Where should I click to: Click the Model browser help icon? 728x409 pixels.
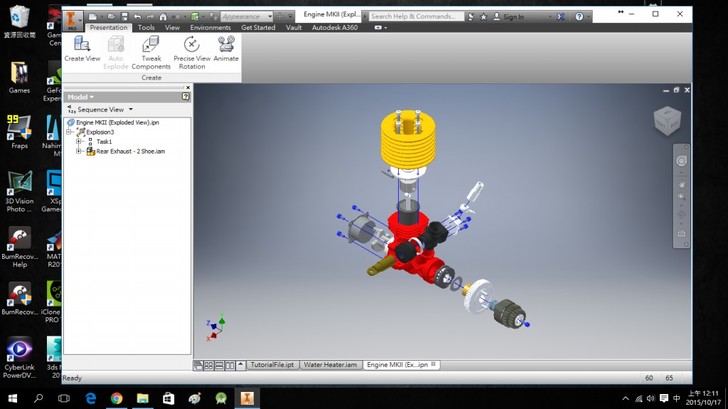(x=186, y=97)
